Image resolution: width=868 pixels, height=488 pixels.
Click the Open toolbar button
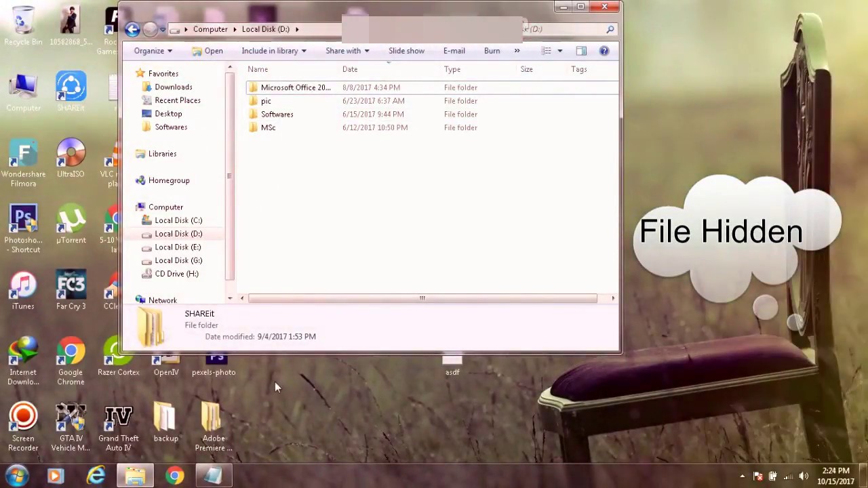pos(208,51)
